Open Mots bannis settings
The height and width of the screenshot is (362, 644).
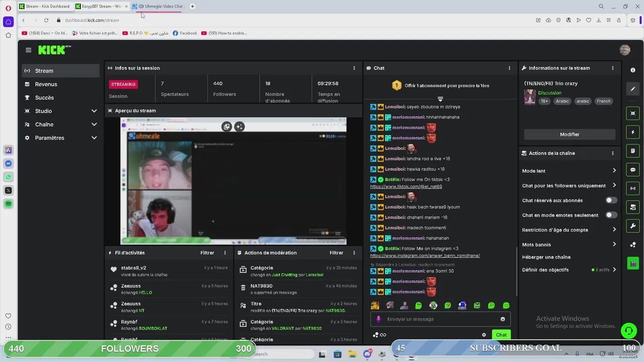tap(569, 244)
